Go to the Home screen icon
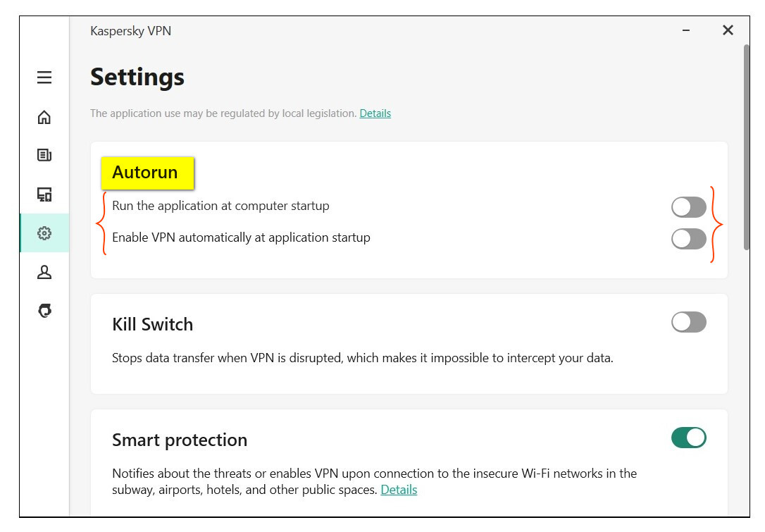Image resolution: width=765 pixels, height=532 pixels. pos(44,117)
